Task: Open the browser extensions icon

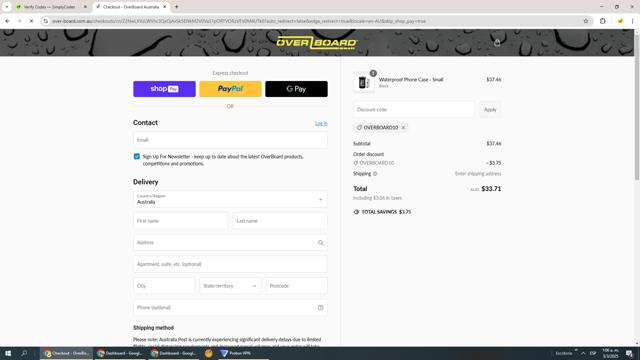Action: coord(602,21)
